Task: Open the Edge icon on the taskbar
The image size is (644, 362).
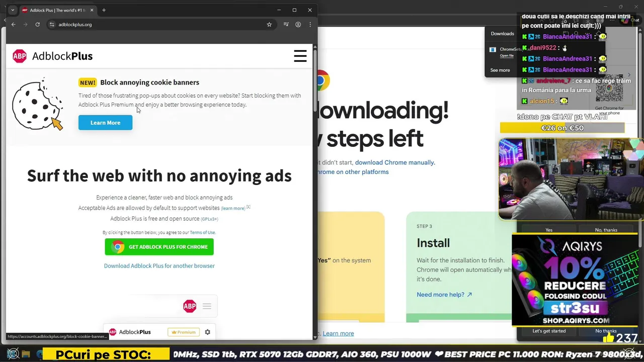Action: tap(40, 354)
